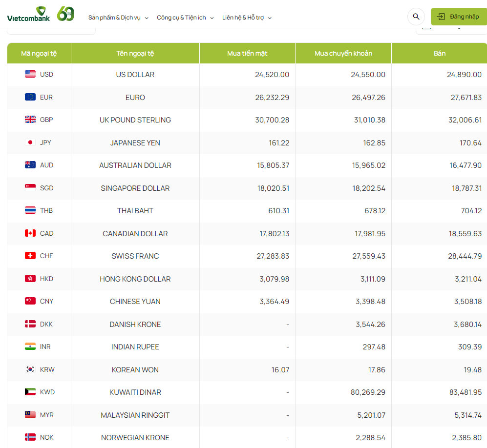Click the USD American flag icon

(x=30, y=74)
